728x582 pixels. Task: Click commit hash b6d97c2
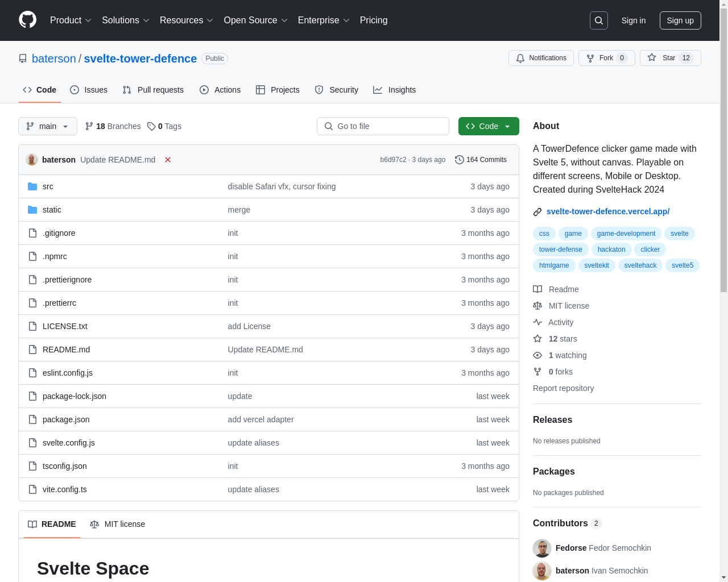393,160
